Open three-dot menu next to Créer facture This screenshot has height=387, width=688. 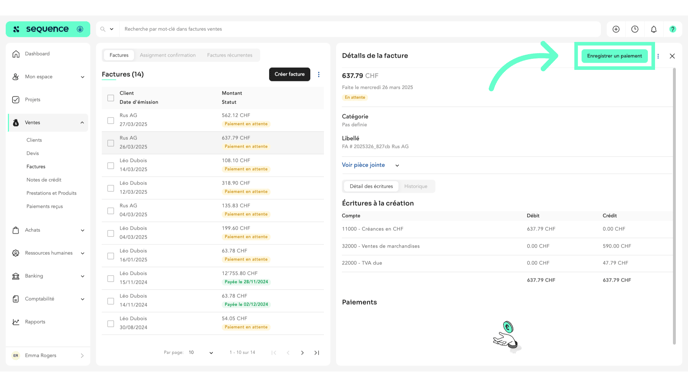point(319,75)
